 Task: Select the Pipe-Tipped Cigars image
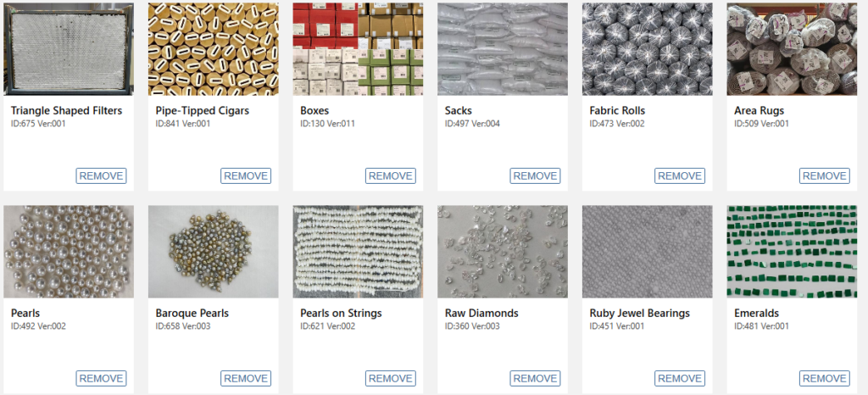point(213,49)
